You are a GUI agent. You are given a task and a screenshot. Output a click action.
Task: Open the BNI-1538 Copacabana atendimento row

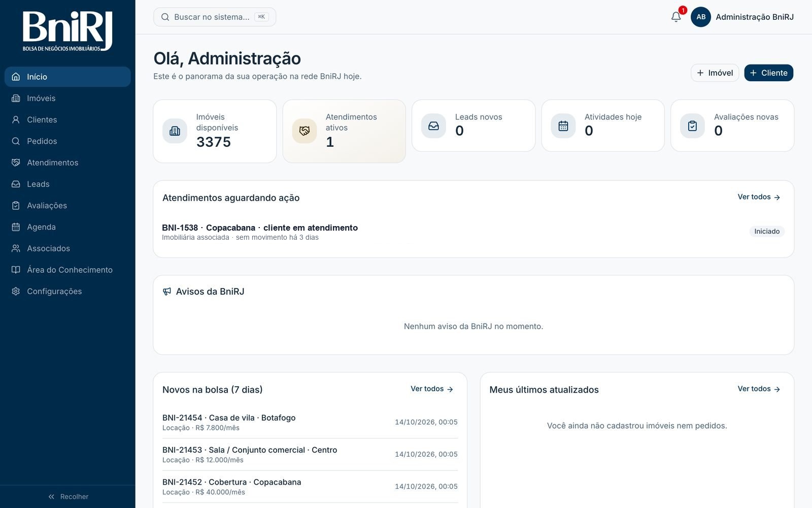pyautogui.click(x=473, y=232)
